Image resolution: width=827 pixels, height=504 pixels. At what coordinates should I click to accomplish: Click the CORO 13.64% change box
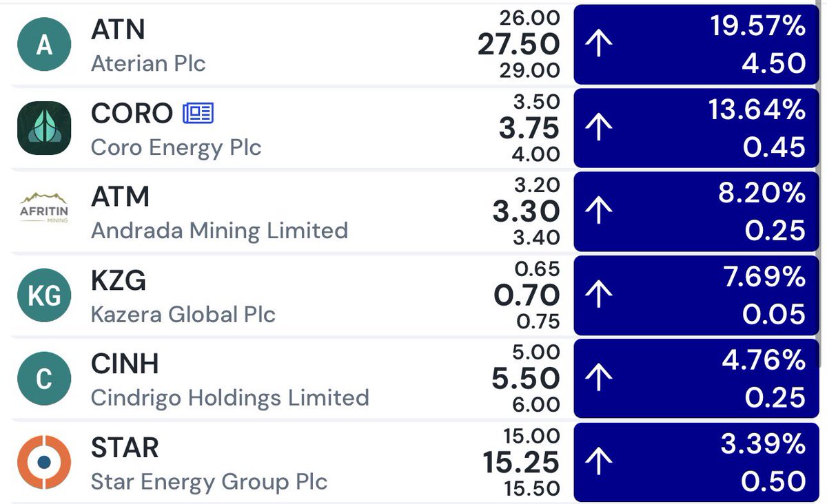[699, 128]
